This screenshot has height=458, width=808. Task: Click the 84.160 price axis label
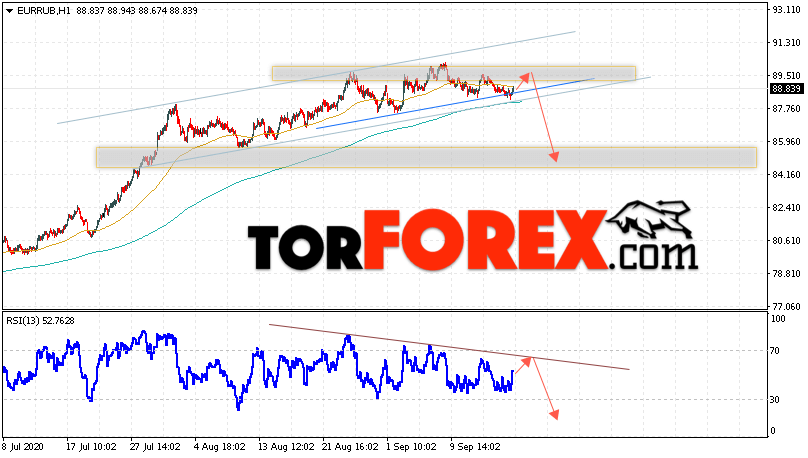click(786, 174)
